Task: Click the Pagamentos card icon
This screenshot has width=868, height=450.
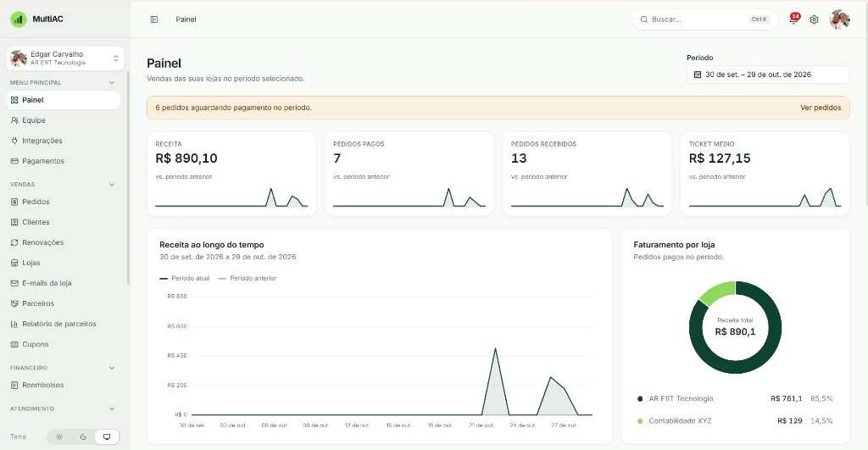Action: coord(14,161)
